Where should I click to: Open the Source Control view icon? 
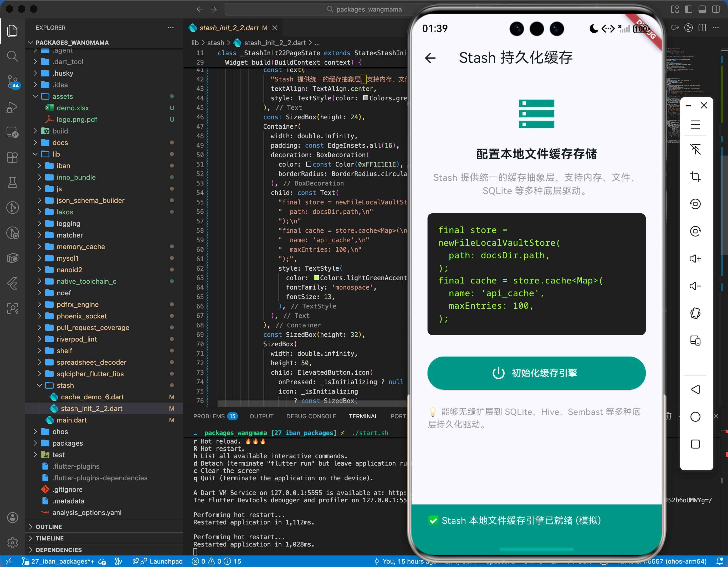(13, 81)
